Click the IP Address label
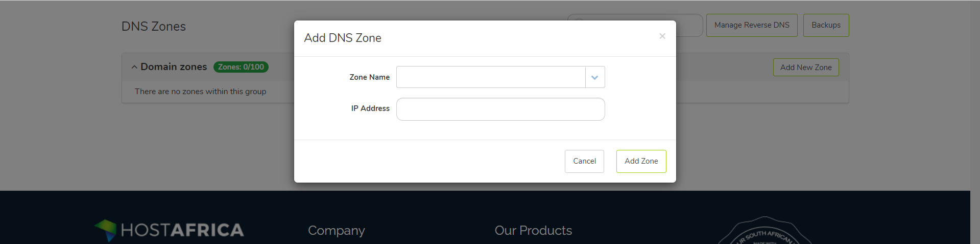Viewport: 980px width, 244px height. (x=370, y=108)
